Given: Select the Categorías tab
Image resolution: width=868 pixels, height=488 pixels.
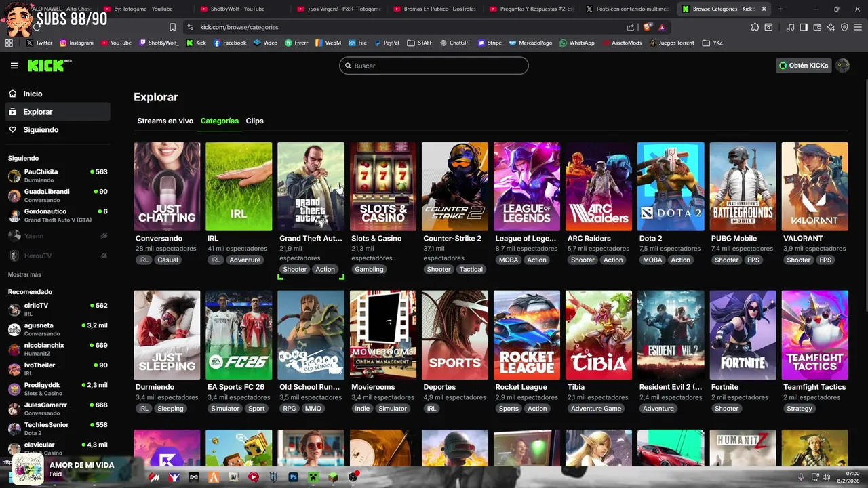Looking at the screenshot, I should 219,121.
